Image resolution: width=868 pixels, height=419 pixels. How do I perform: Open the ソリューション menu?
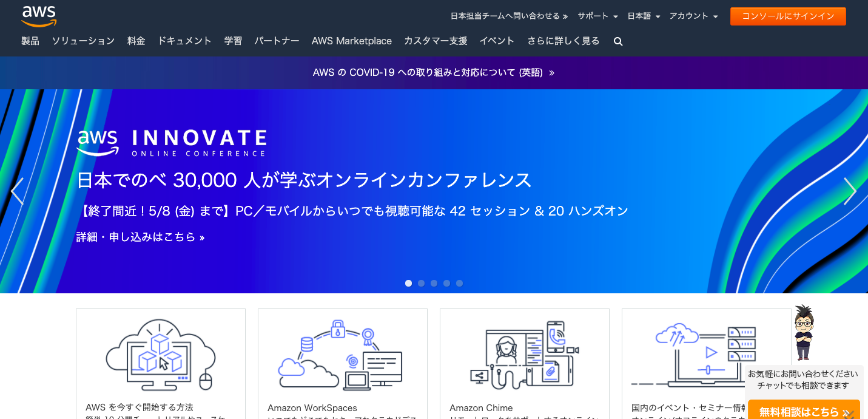(83, 41)
